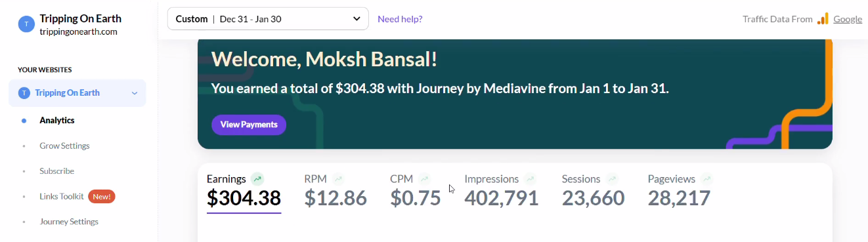Collapse the Tripping On Earth website chevron
Screen dimensions: 868x242
pos(135,93)
